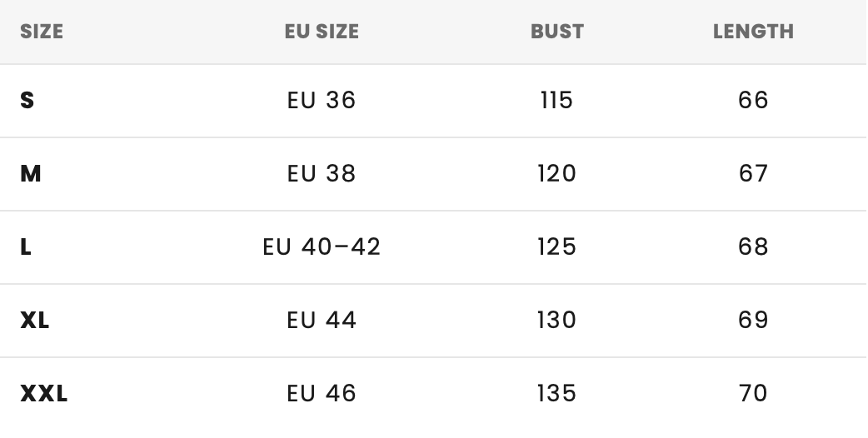The height and width of the screenshot is (438, 868).
Task: Click the BUST column header
Action: [557, 32]
